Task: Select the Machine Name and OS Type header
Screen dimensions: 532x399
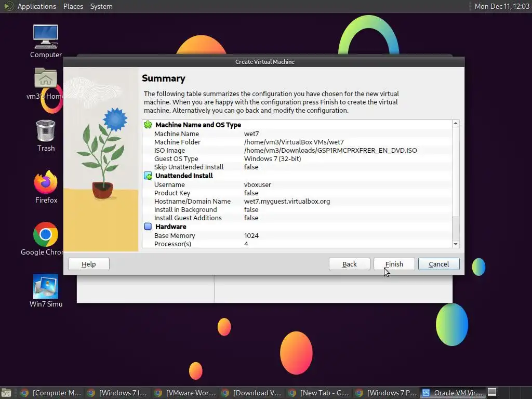Action: click(198, 125)
